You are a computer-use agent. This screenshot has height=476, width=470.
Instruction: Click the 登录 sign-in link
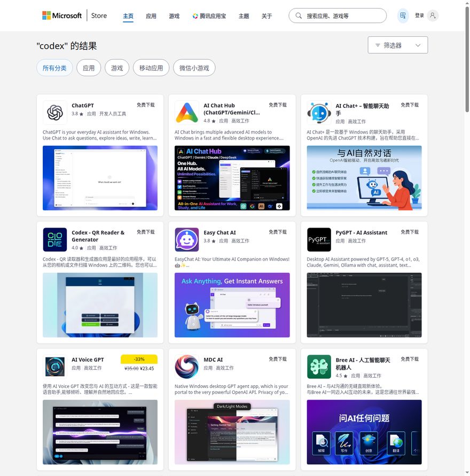click(419, 15)
